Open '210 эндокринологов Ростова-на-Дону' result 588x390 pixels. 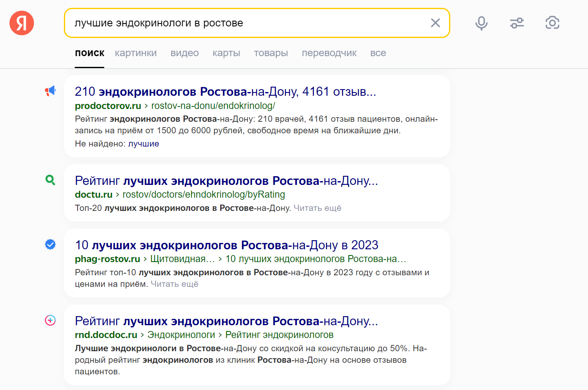(x=225, y=92)
